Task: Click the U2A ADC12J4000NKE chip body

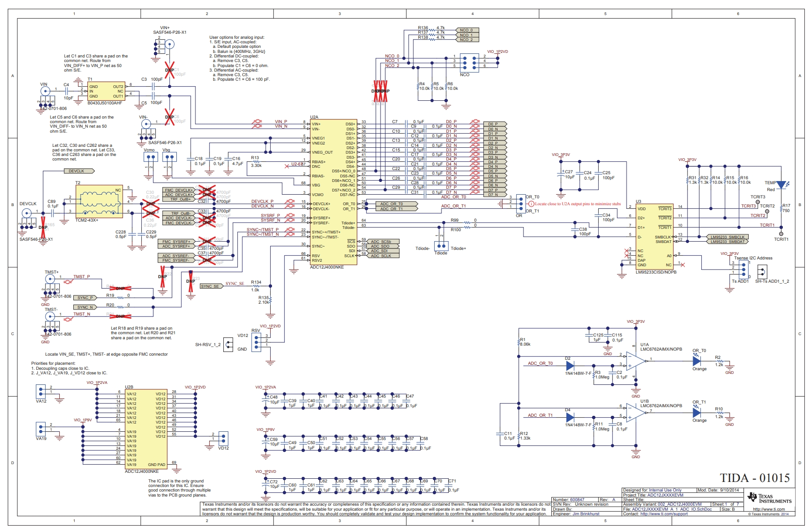Action: [x=333, y=192]
